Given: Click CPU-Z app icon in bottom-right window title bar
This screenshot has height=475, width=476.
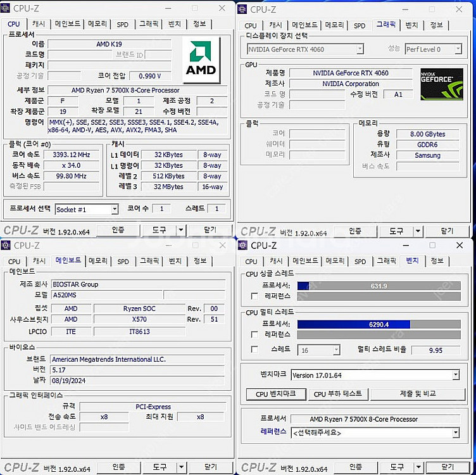Looking at the screenshot, I should tap(242, 245).
